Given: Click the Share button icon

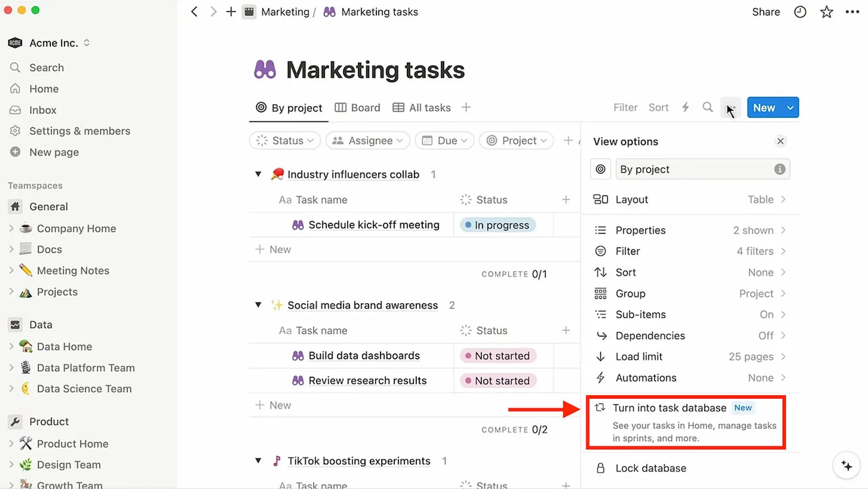Looking at the screenshot, I should 766,11.
